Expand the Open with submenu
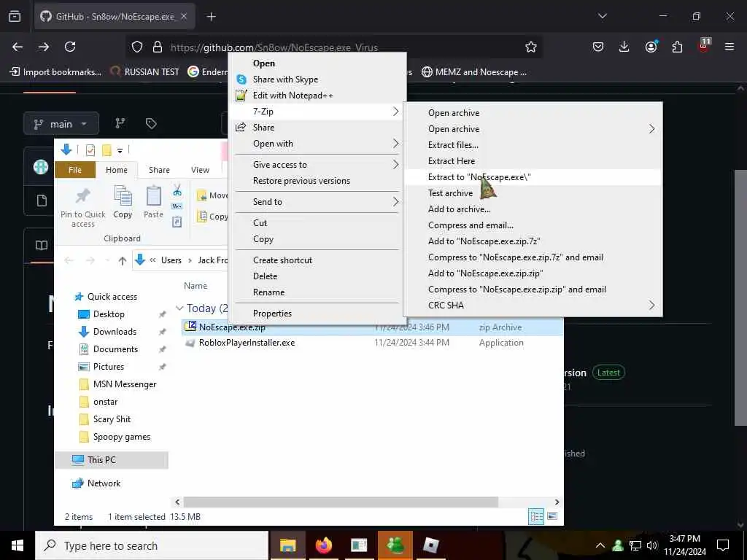 (317, 144)
